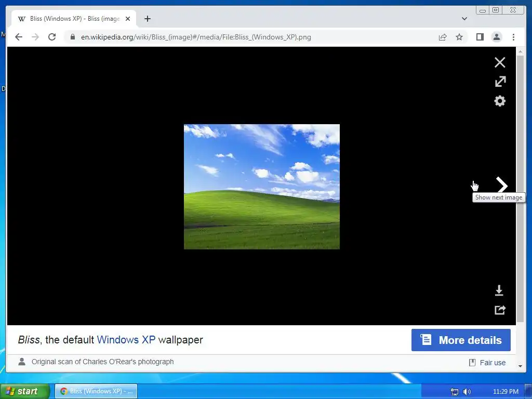This screenshot has width=532, height=399.
Task: Go back with browser back arrow
Action: pyautogui.click(x=19, y=37)
